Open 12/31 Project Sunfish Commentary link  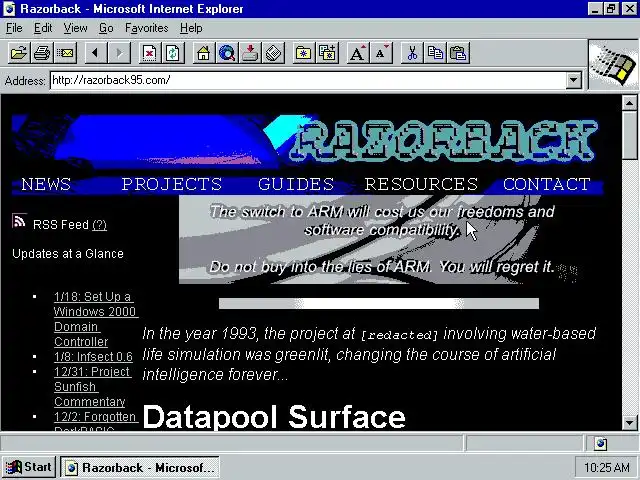pos(92,387)
